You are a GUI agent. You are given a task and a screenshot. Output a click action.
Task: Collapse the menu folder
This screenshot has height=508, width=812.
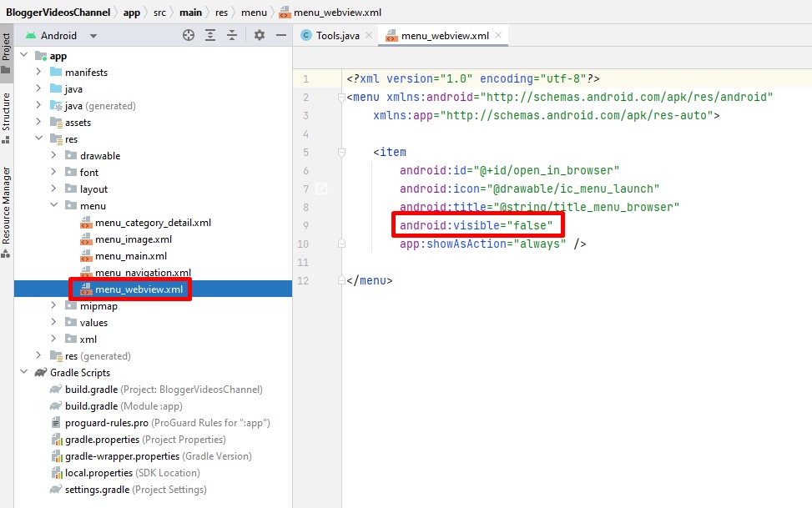[54, 205]
